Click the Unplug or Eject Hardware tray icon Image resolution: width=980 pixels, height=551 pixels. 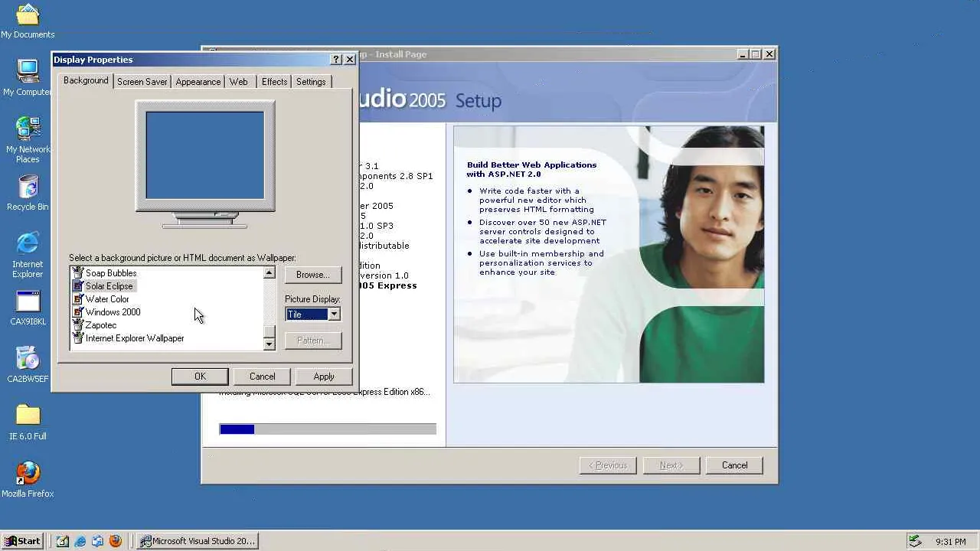[x=914, y=541]
